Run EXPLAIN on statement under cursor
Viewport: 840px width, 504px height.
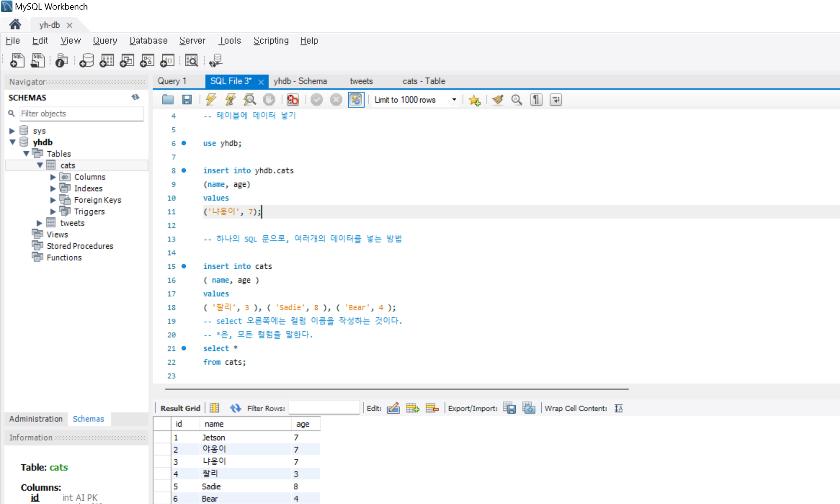pos(250,99)
